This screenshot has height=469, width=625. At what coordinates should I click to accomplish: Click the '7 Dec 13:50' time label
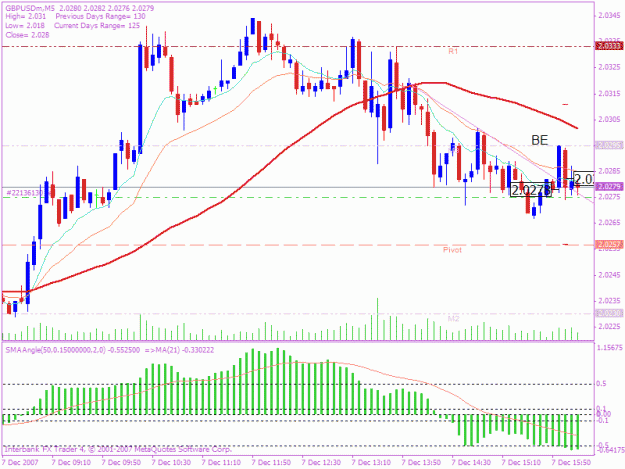pos(421,463)
